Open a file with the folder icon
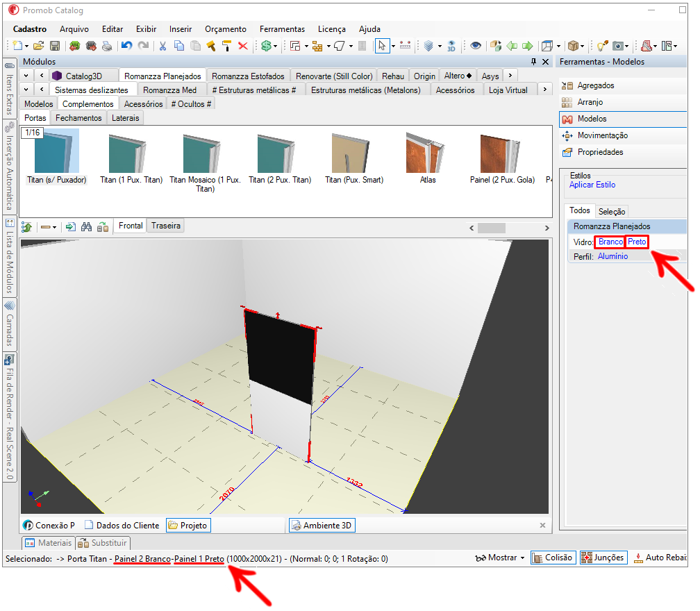Image resolution: width=700 pixels, height=611 pixels. pos(39,46)
